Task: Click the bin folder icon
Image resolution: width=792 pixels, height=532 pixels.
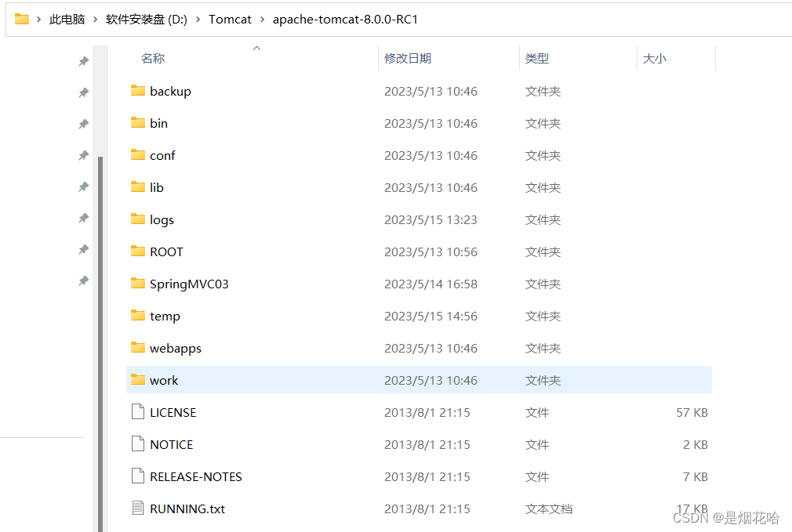Action: pos(138,123)
